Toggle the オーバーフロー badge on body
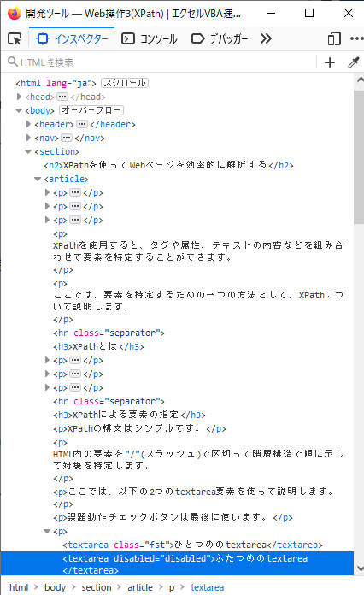 pos(91,110)
